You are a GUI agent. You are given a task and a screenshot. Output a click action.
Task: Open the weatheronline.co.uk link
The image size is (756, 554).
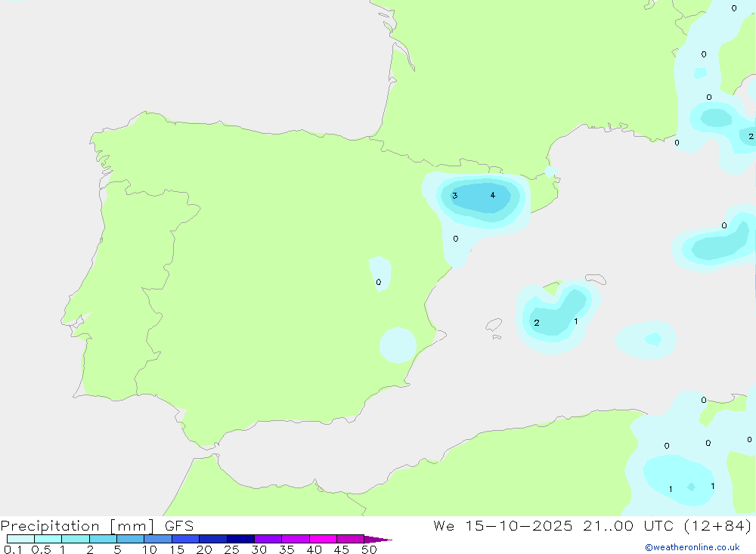[x=692, y=547]
